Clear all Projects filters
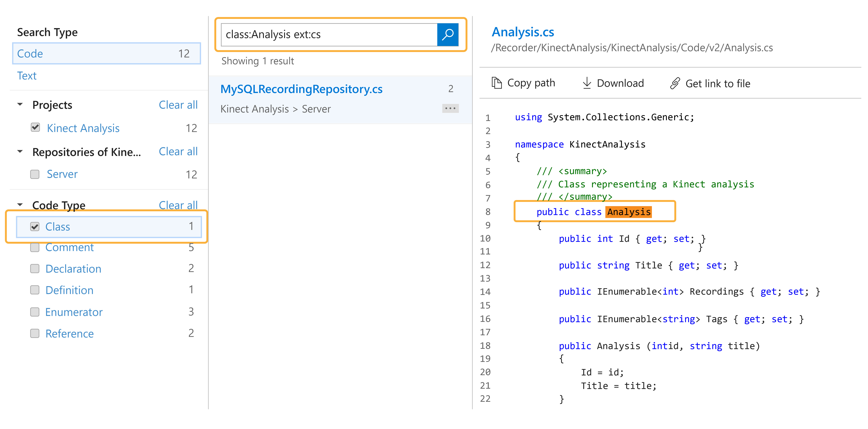 [x=178, y=105]
